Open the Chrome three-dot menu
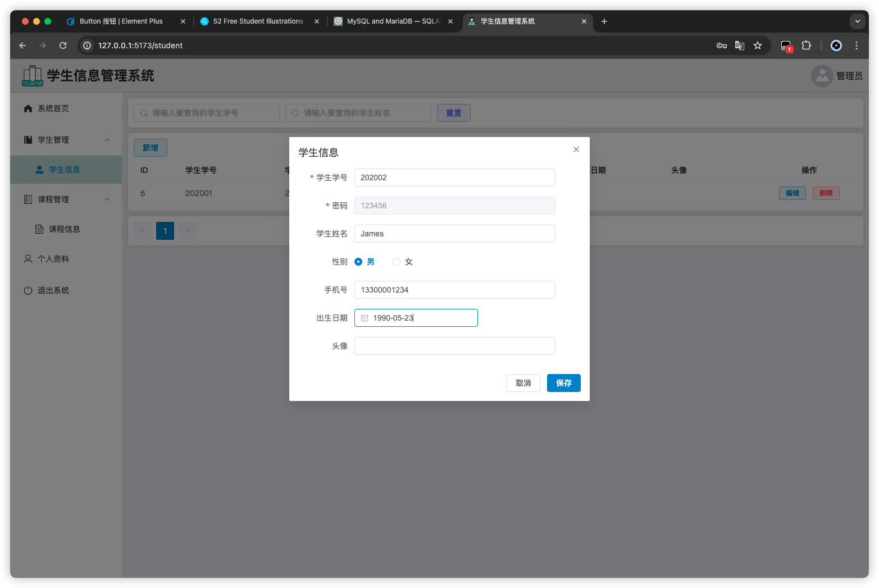The image size is (879, 588). pyautogui.click(x=857, y=45)
